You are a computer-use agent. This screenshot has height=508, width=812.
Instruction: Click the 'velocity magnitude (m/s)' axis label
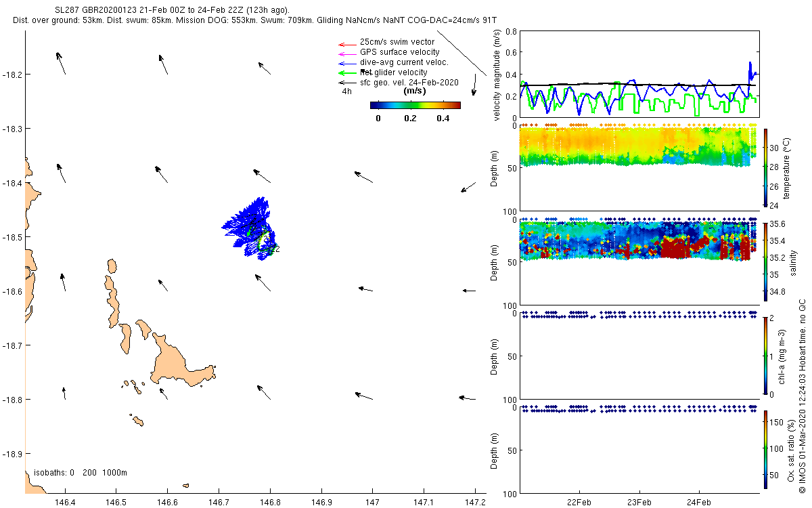tap(497, 74)
